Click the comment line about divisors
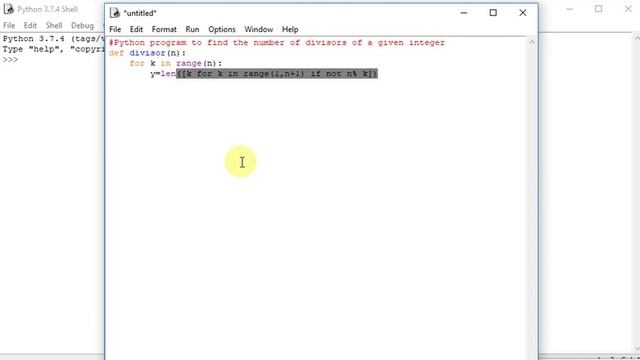 tap(277, 42)
